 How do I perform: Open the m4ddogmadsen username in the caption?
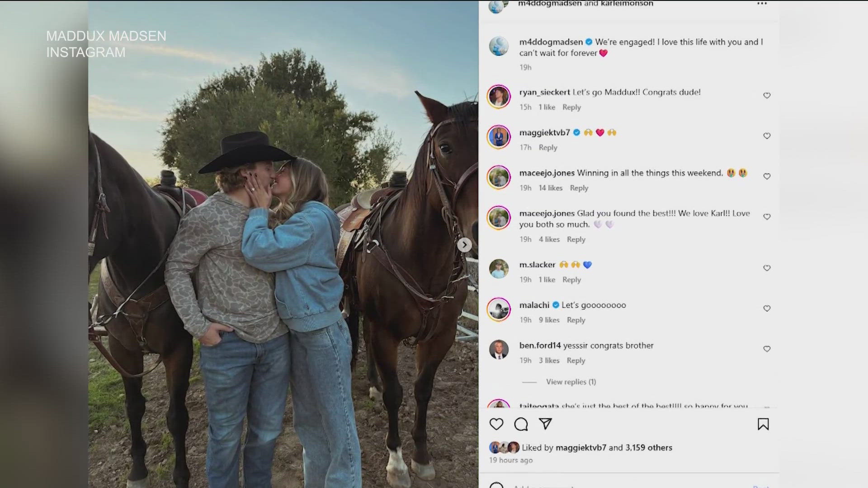click(551, 42)
